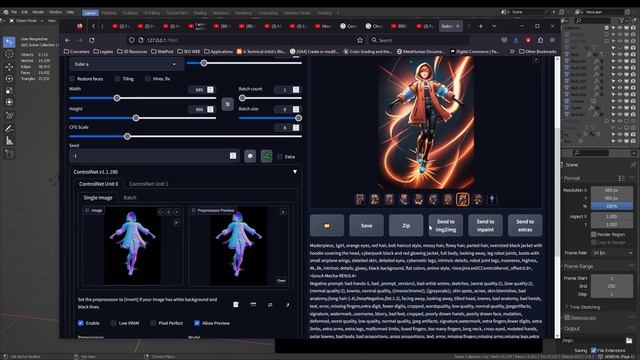640x360 pixels.
Task: Uncheck the ControlNet Enable checkbox
Action: tap(81, 323)
